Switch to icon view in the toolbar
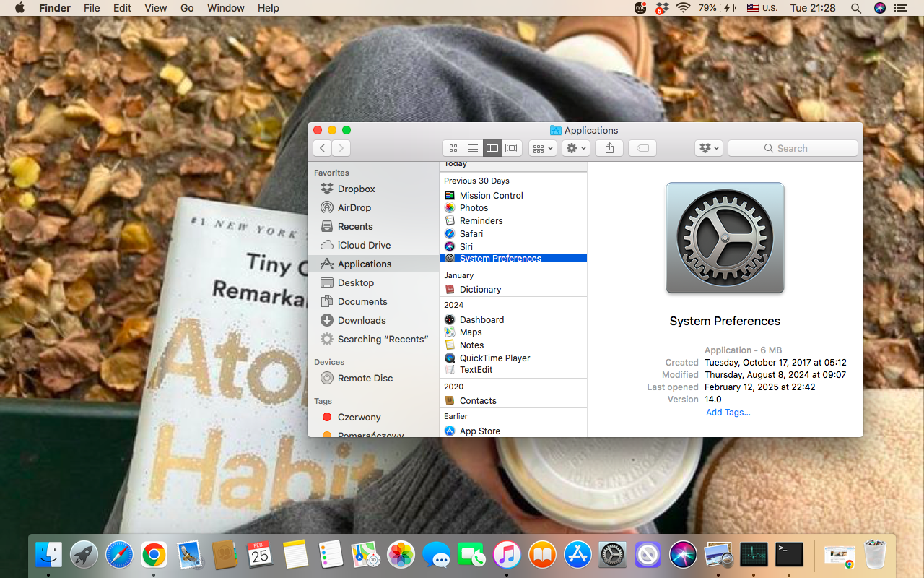Image resolution: width=924 pixels, height=578 pixels. click(x=453, y=148)
